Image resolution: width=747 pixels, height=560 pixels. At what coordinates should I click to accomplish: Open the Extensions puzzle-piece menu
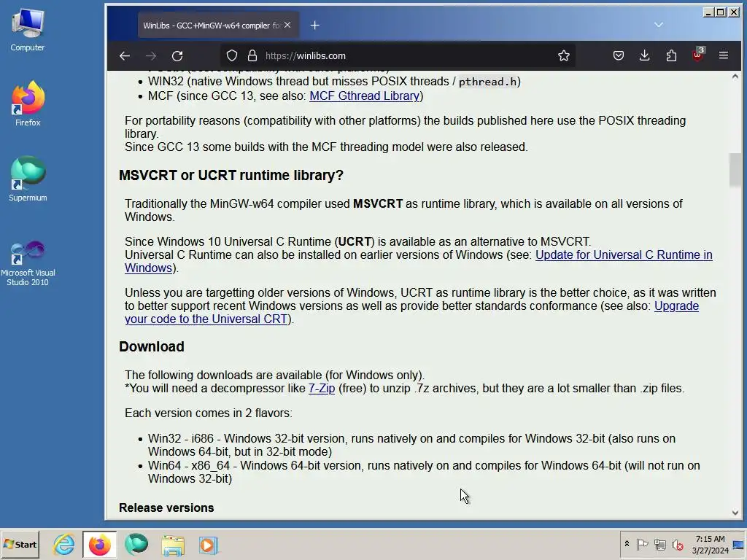tap(671, 55)
